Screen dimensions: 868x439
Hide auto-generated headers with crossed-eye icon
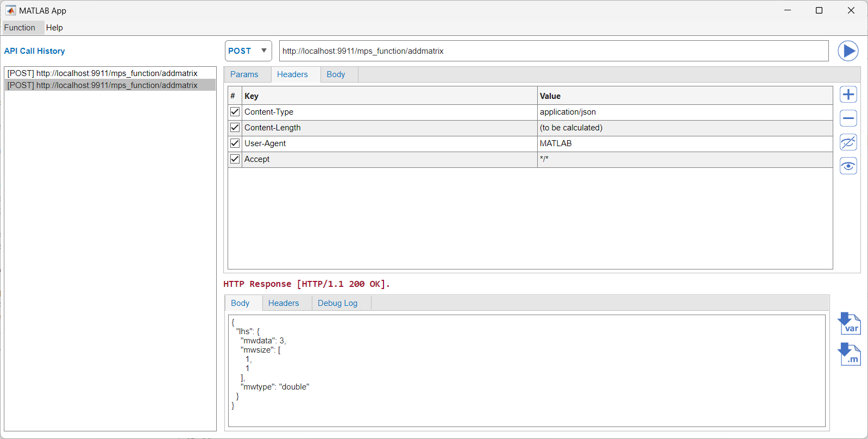coord(848,142)
